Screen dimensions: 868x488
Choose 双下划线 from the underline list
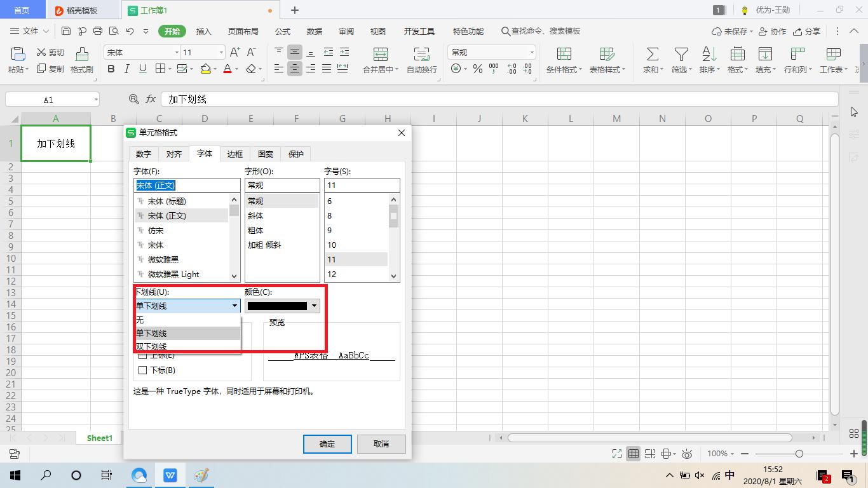click(x=151, y=346)
